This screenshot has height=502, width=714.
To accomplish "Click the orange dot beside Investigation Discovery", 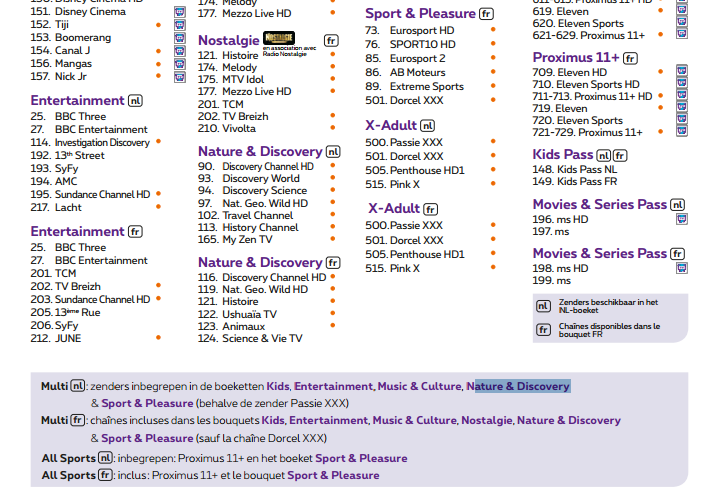I will [158, 143].
